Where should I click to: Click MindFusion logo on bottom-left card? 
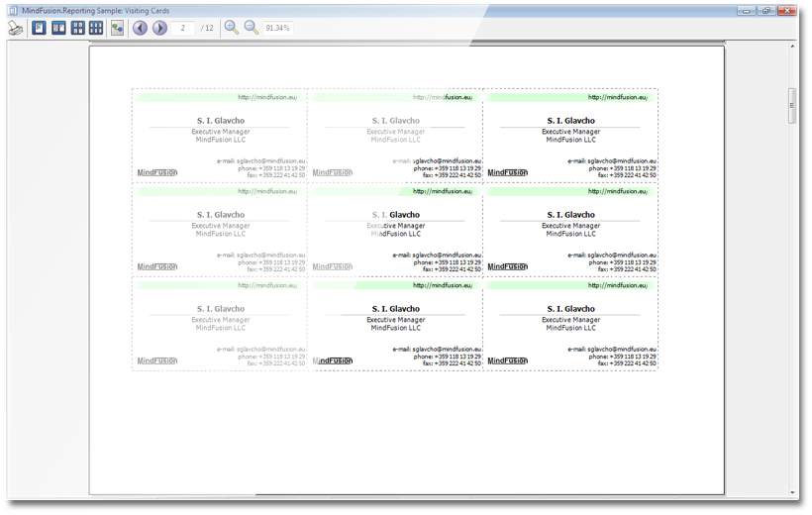[157, 360]
